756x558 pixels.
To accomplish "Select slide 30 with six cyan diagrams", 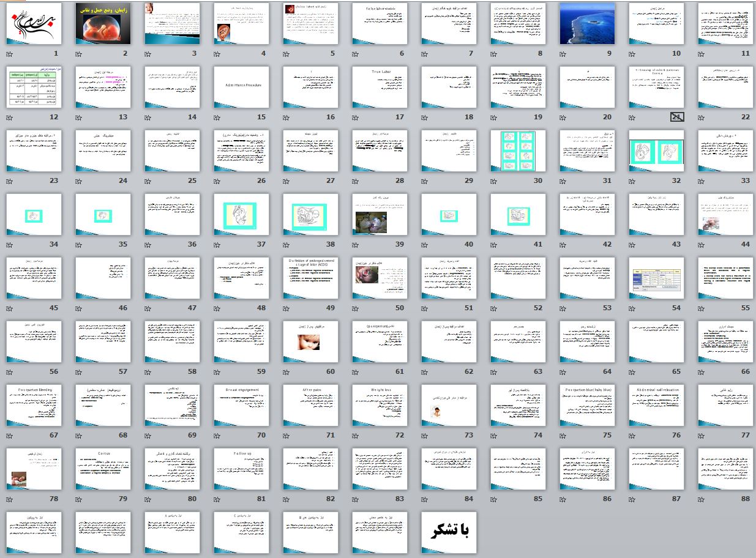I will click(518, 151).
